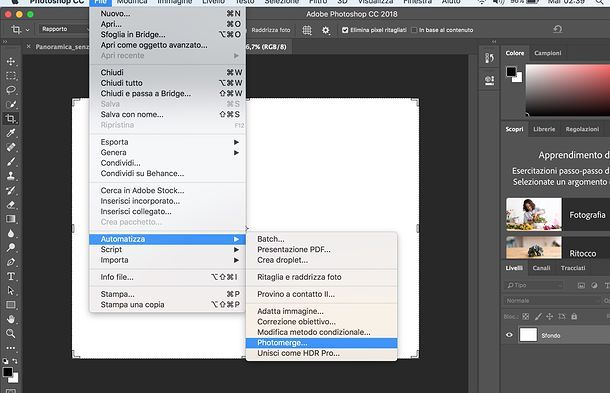Choose Unisci come HDR Pro menu item

tap(322, 353)
